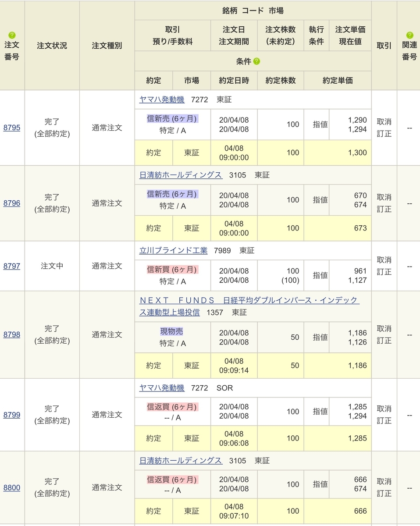
Task: Click 取消 for order 8795
Action: tap(384, 121)
